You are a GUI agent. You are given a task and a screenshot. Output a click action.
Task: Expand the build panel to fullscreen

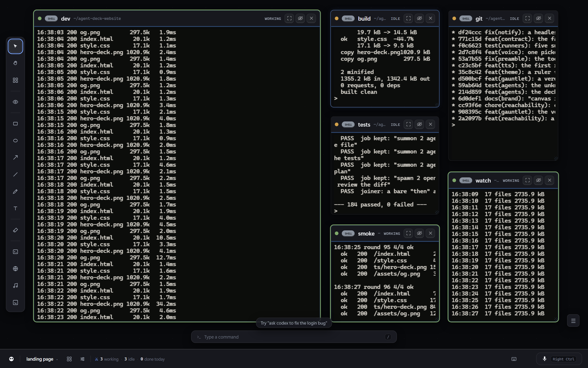coord(408,18)
